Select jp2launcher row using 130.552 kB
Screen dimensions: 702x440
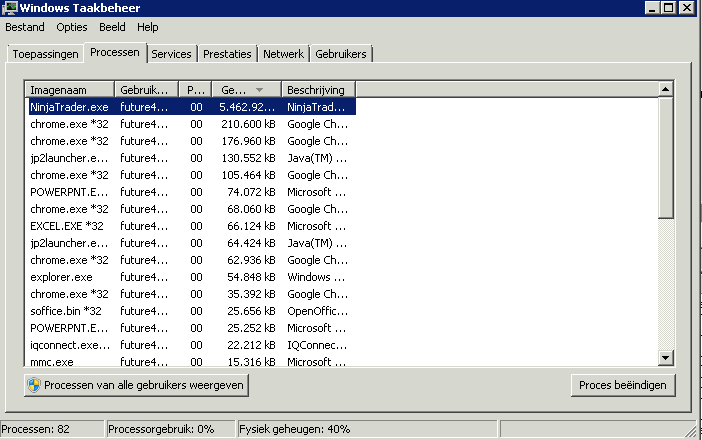(x=192, y=158)
